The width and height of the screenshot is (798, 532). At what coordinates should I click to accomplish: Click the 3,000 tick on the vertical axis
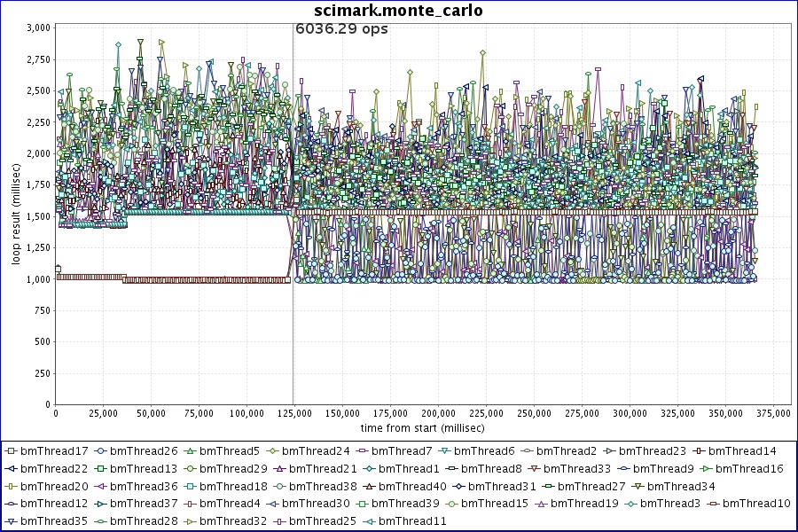[x=38, y=27]
